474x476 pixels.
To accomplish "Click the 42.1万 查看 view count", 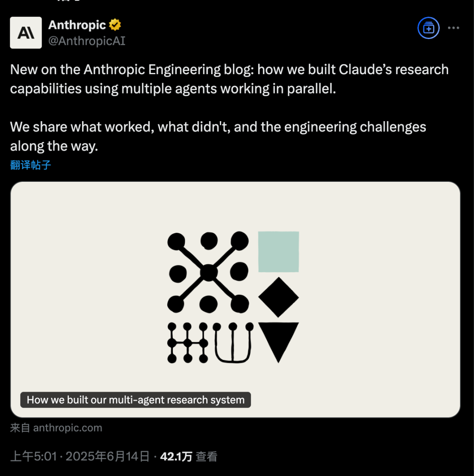I will [x=188, y=457].
